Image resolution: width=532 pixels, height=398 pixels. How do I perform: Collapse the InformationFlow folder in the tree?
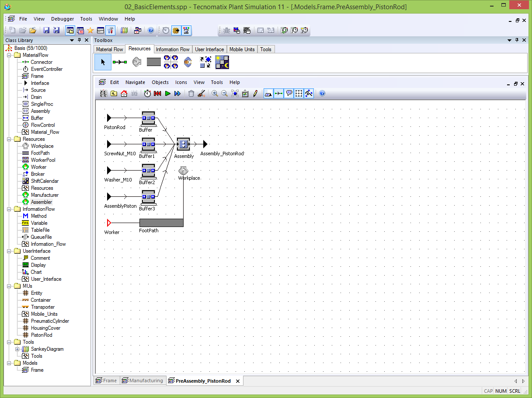[9, 209]
